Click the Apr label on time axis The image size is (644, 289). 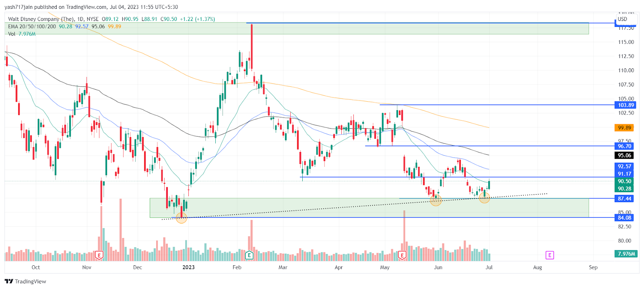coord(339,267)
